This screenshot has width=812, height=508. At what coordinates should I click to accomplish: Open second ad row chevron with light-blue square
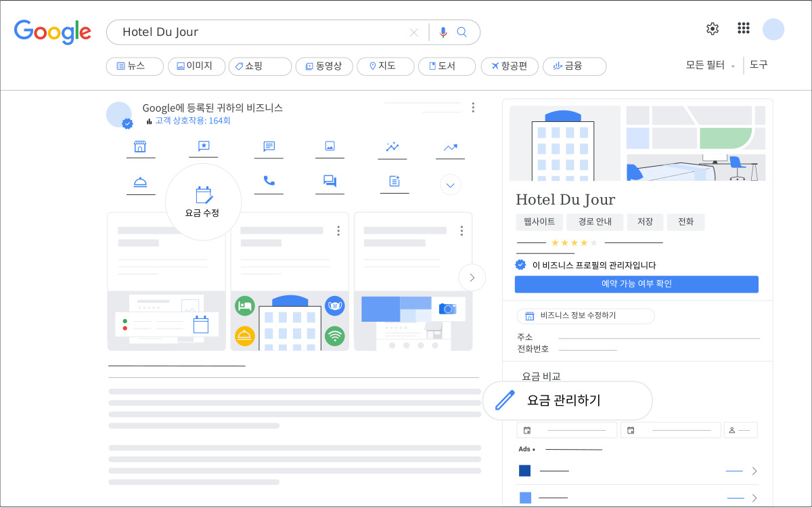point(754,498)
